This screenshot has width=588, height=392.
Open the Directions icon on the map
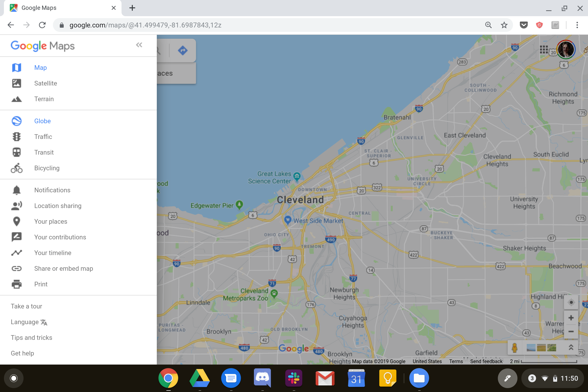click(183, 50)
